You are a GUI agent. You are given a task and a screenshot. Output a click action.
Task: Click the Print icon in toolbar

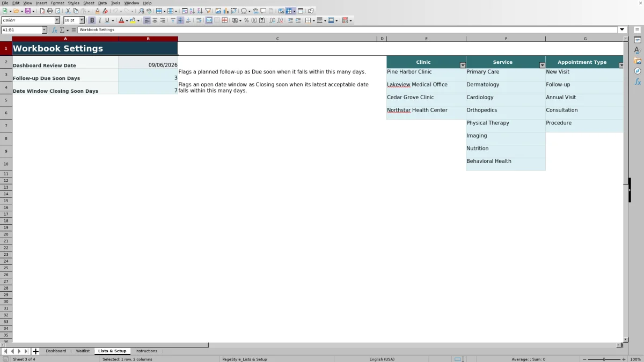tap(50, 11)
